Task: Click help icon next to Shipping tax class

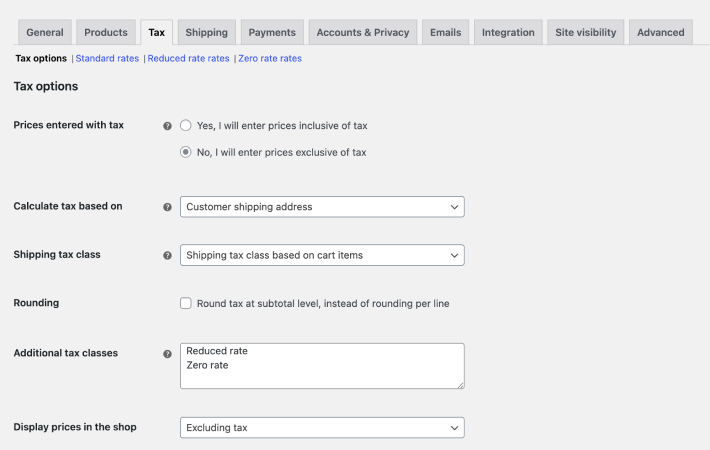Action: (x=168, y=255)
